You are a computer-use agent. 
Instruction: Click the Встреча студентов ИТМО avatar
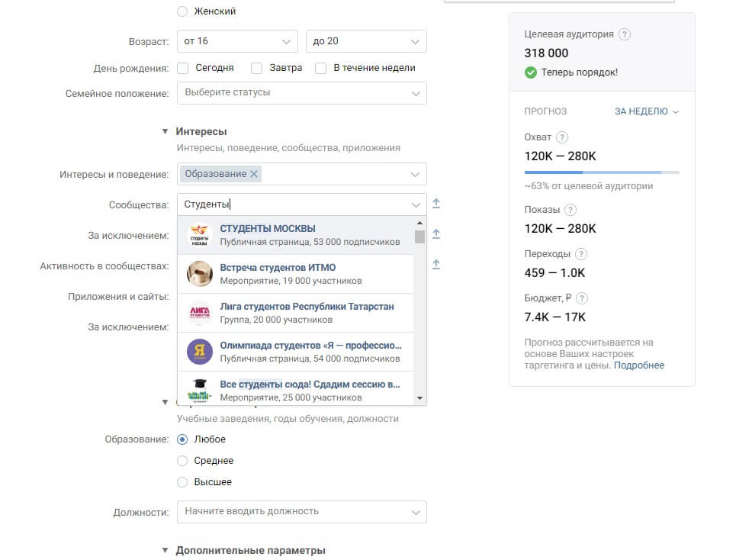tap(200, 274)
